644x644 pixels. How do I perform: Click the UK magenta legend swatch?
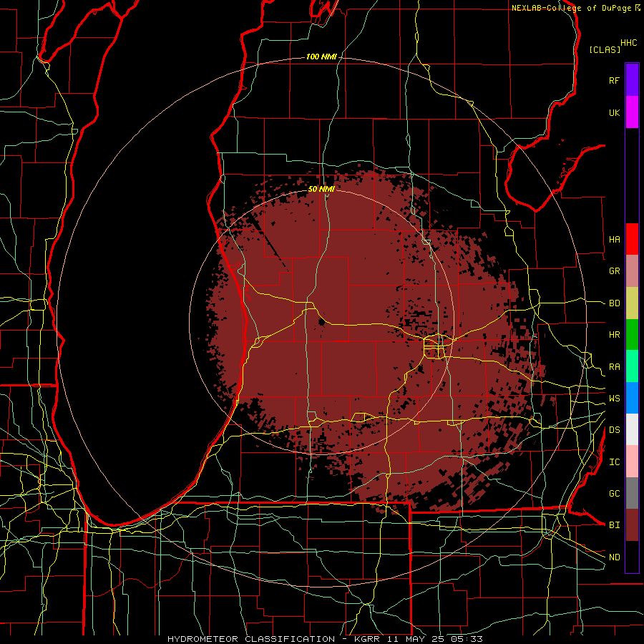coord(632,112)
